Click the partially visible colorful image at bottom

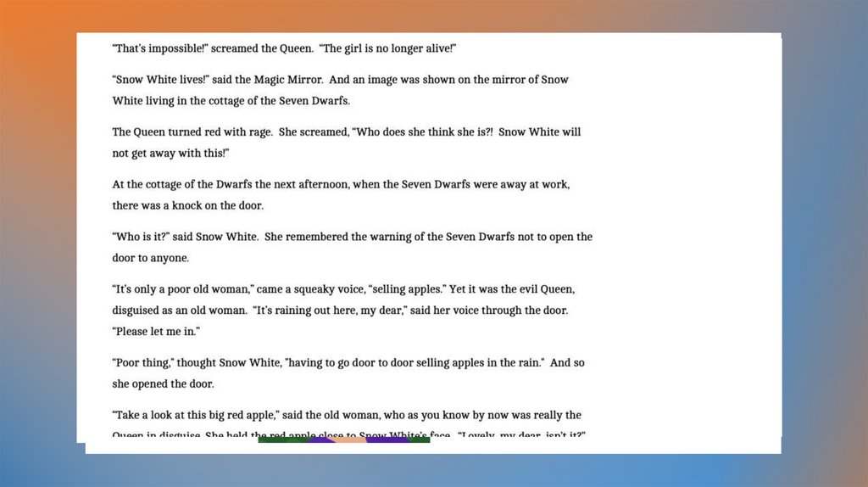point(343,439)
